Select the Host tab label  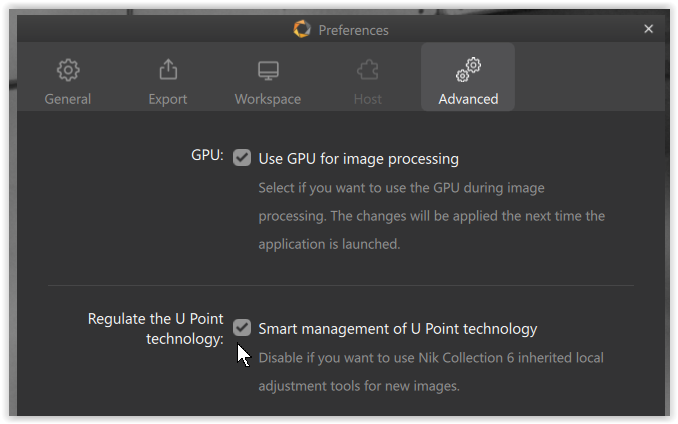pos(368,99)
